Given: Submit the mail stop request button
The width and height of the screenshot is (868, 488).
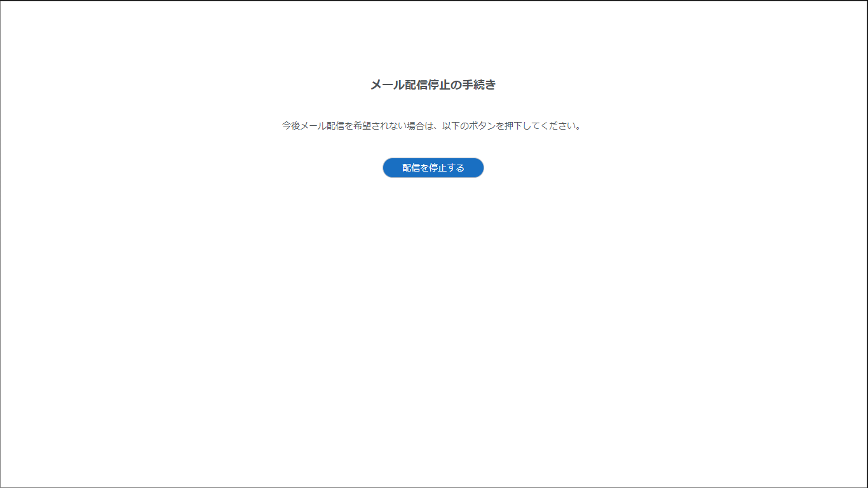Looking at the screenshot, I should [433, 168].
